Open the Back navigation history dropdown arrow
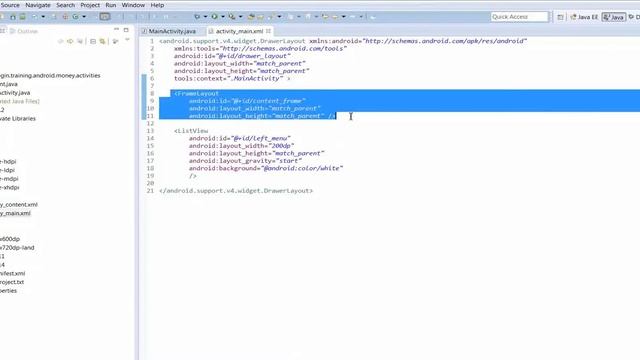 344,17
